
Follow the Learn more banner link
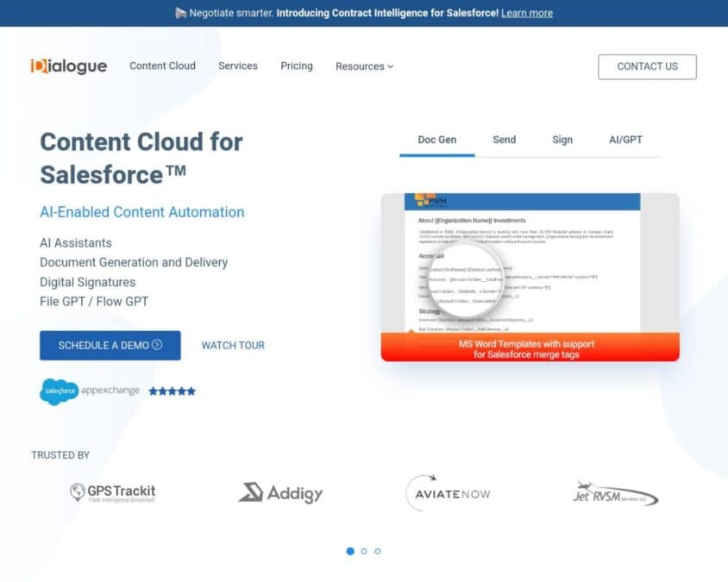coord(527,13)
